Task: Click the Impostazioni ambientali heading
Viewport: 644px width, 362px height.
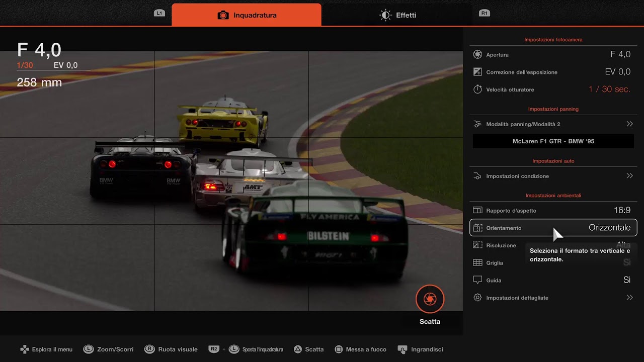Action: click(553, 196)
